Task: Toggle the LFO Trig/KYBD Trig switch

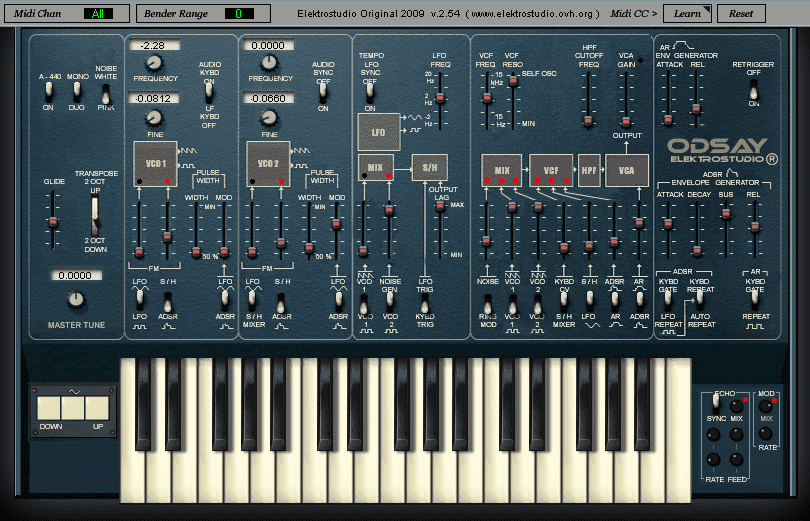Action: 425,304
